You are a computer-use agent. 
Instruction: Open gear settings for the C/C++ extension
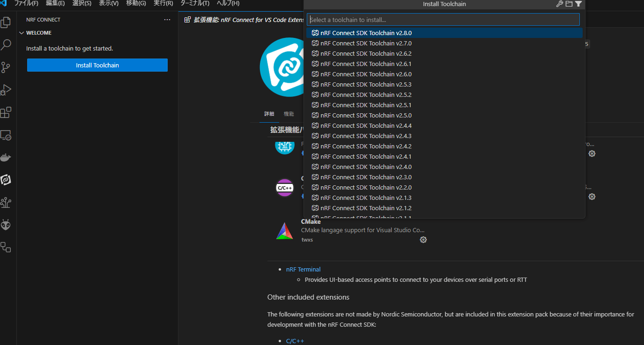pos(592,197)
